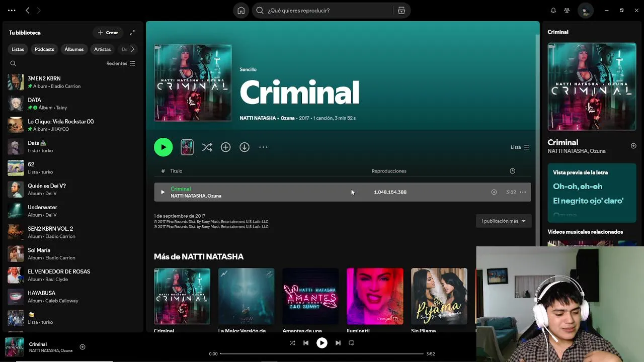Click the lyric line 'El negrito ojo' claro'
The height and width of the screenshot is (362, 644).
click(x=588, y=201)
